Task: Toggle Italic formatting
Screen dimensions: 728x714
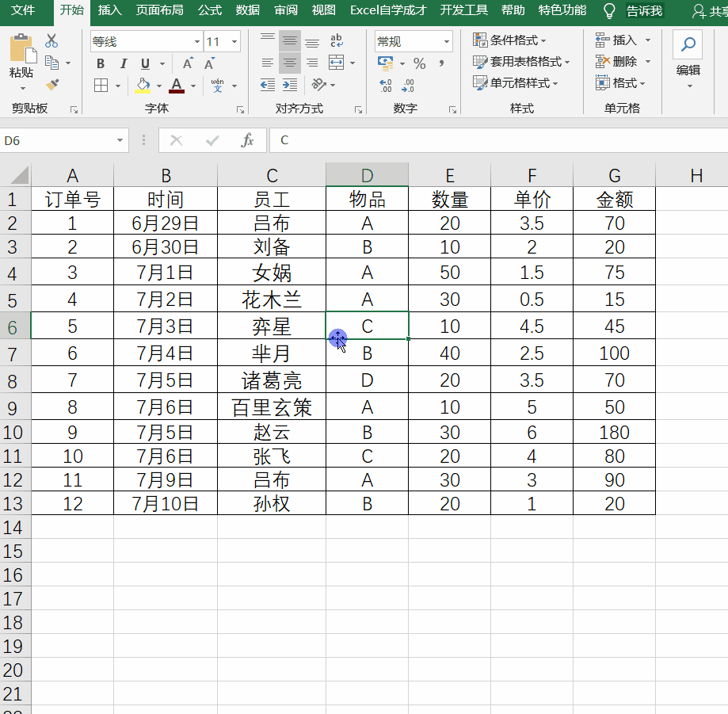Action: tap(123, 63)
